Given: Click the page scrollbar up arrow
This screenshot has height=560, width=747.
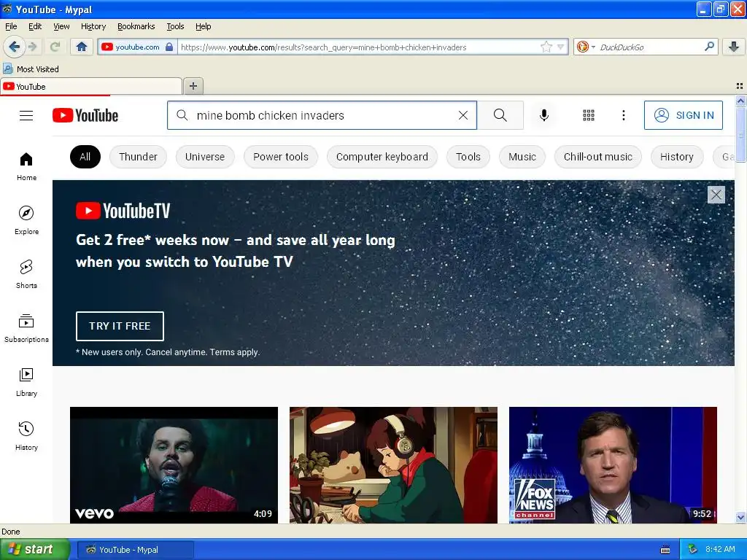Looking at the screenshot, I should [740, 101].
